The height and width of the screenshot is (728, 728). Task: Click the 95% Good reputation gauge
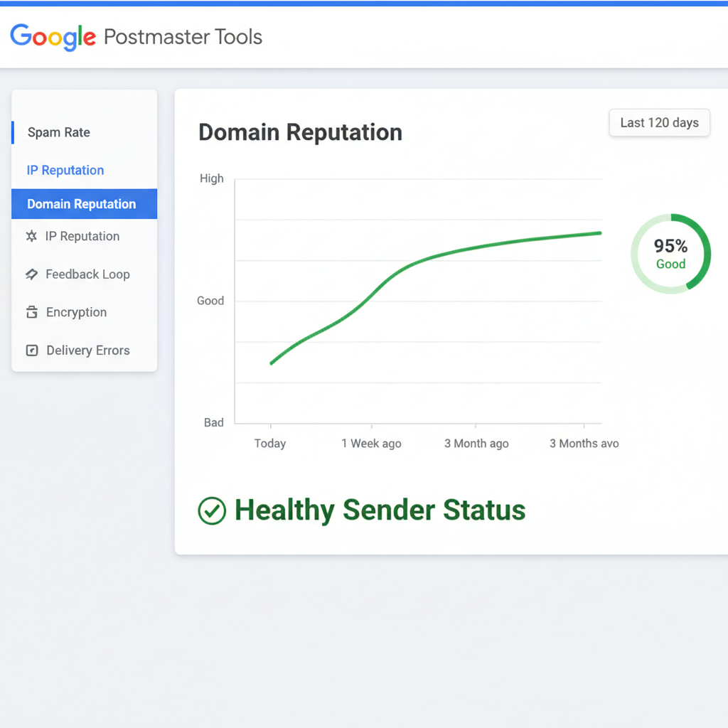(x=670, y=252)
